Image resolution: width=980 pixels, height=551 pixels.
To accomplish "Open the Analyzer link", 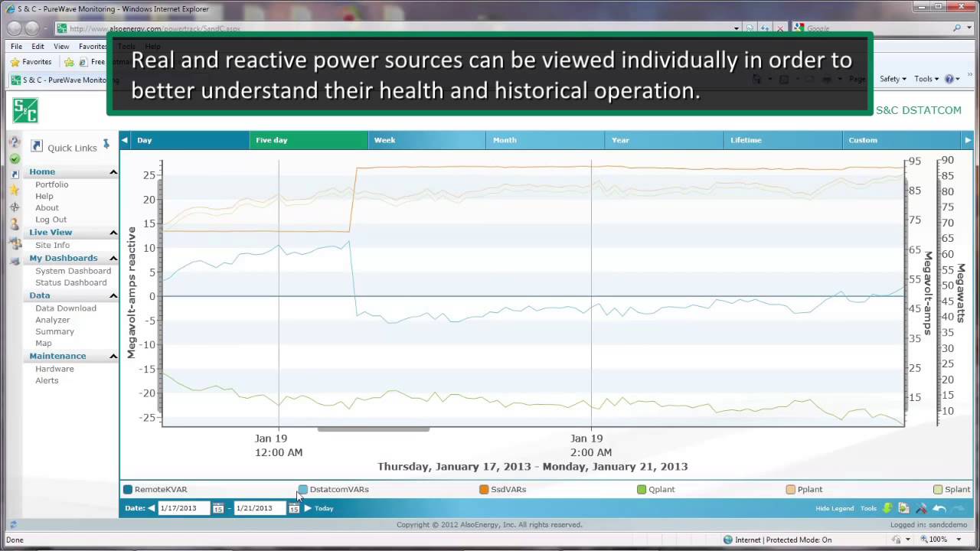I will (53, 320).
